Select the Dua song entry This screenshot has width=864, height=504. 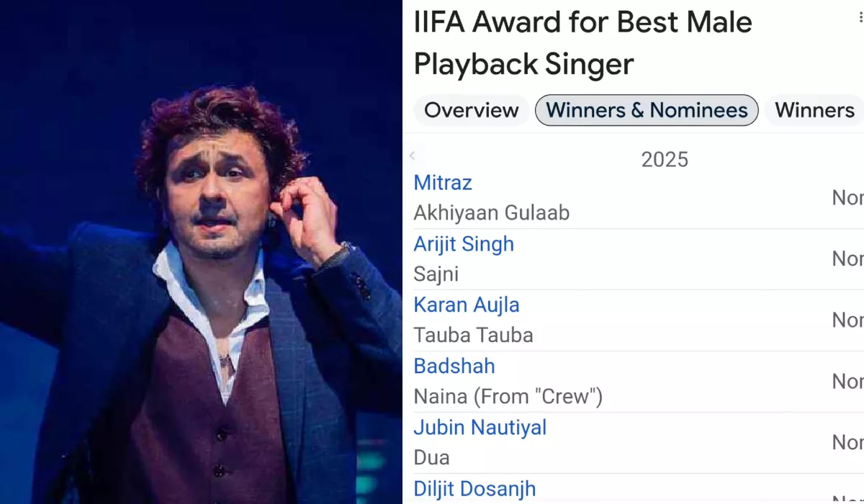point(431,458)
